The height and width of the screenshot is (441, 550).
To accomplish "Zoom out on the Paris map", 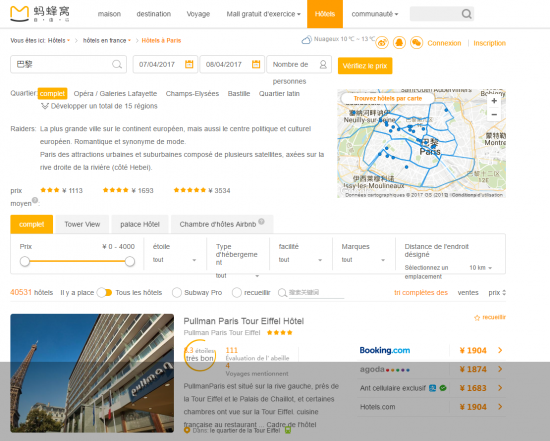I will [494, 114].
